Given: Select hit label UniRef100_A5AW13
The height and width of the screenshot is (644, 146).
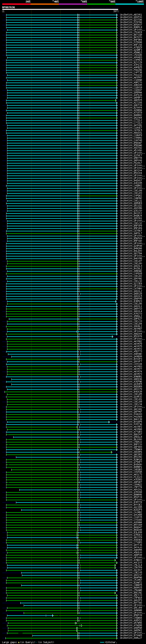Looking at the screenshot, I should pos(131,53).
